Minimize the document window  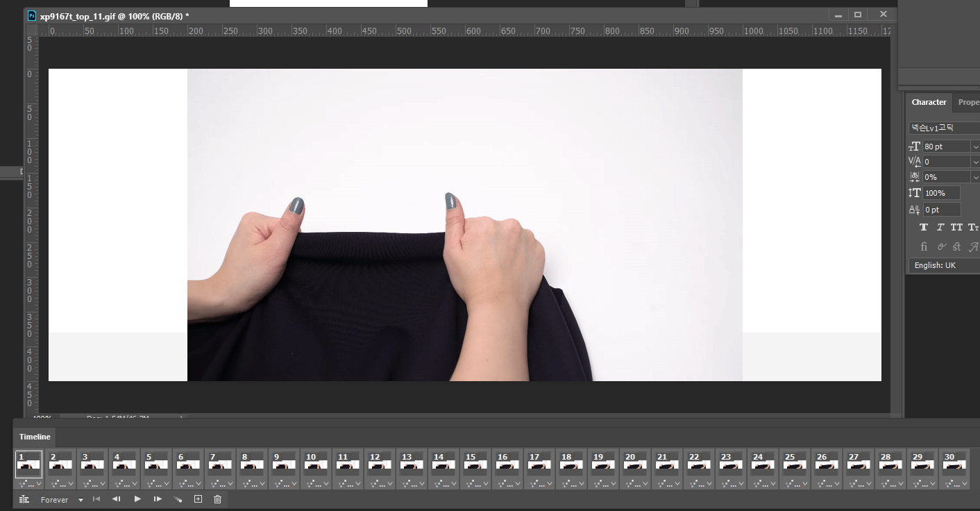(838, 15)
